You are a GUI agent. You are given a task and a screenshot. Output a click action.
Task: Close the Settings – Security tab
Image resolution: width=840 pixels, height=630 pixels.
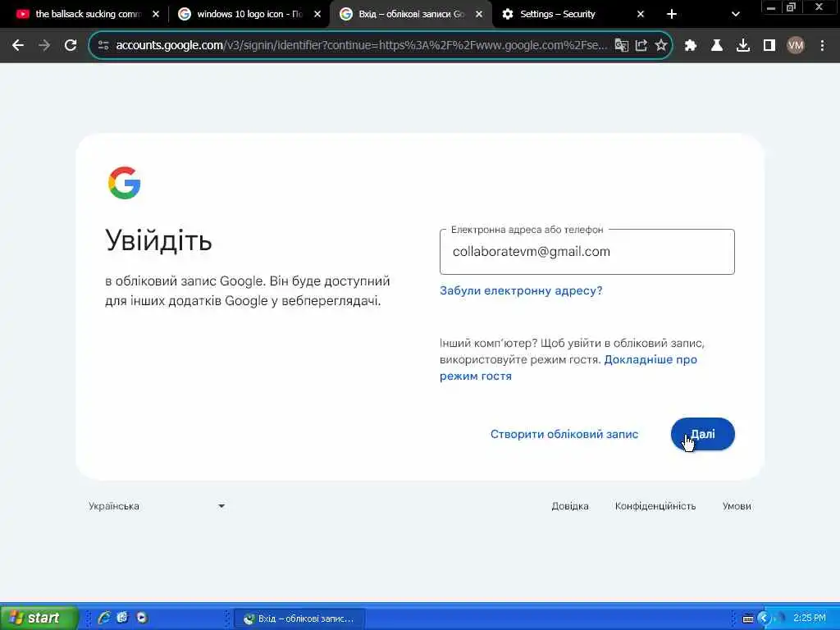(x=641, y=15)
